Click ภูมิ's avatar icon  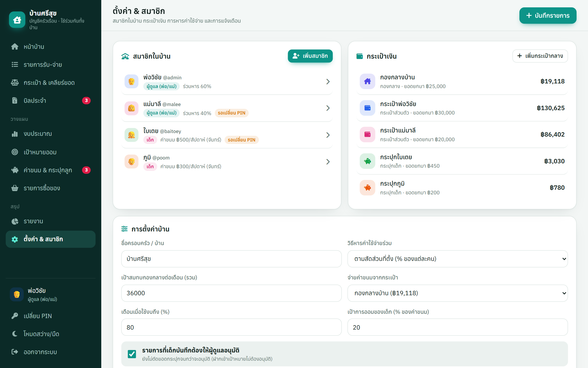pyautogui.click(x=131, y=162)
